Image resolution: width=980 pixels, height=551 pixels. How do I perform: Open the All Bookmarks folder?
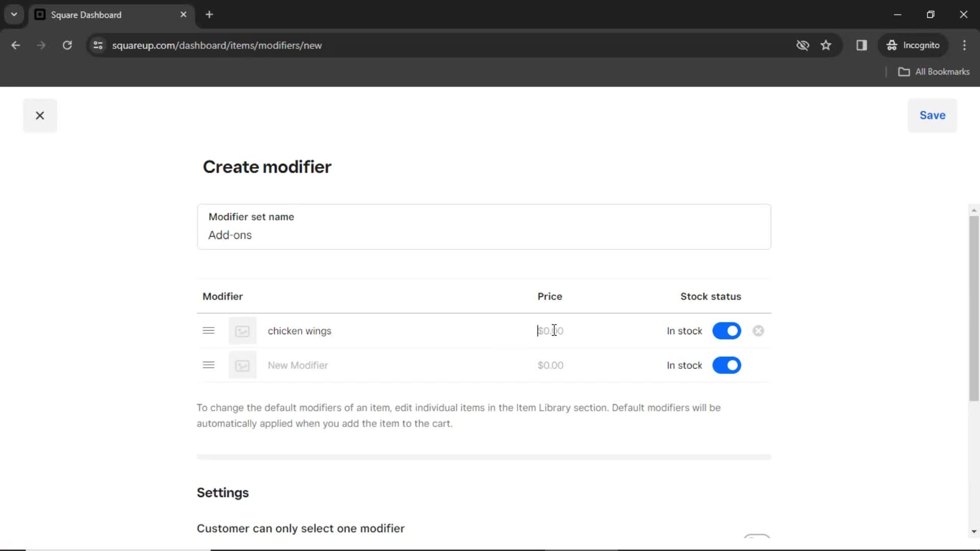(934, 72)
